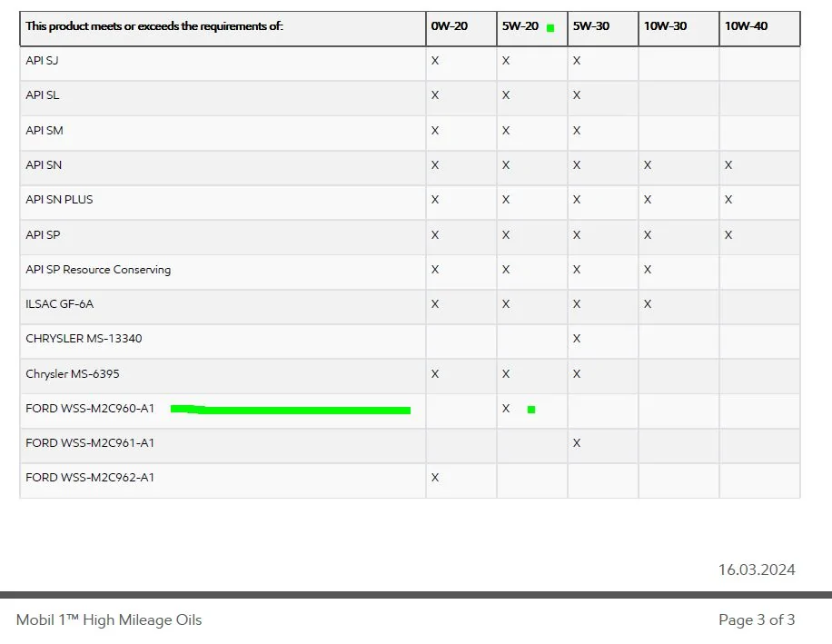This screenshot has width=832, height=644.
Task: Select the API SJ row label
Action: pyautogui.click(x=41, y=61)
